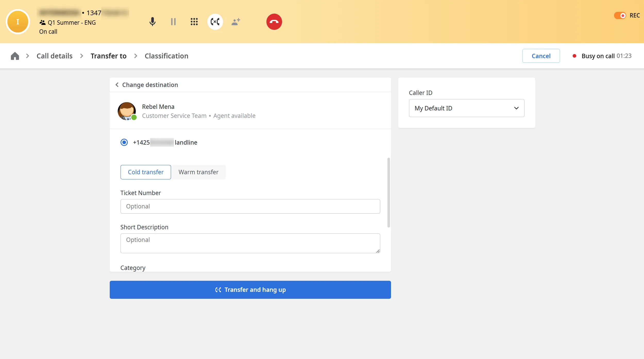Go back via Change destination chevron
This screenshot has height=359, width=644.
[x=117, y=85]
